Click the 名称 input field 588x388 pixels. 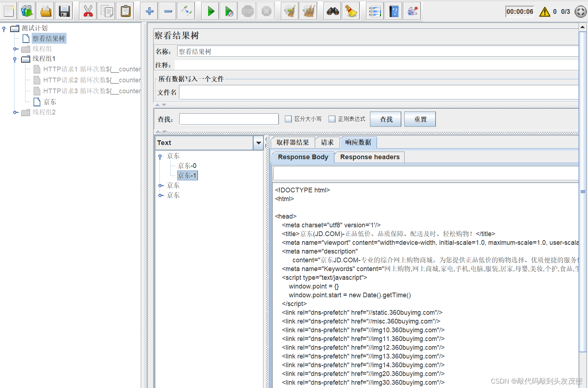tap(378, 51)
